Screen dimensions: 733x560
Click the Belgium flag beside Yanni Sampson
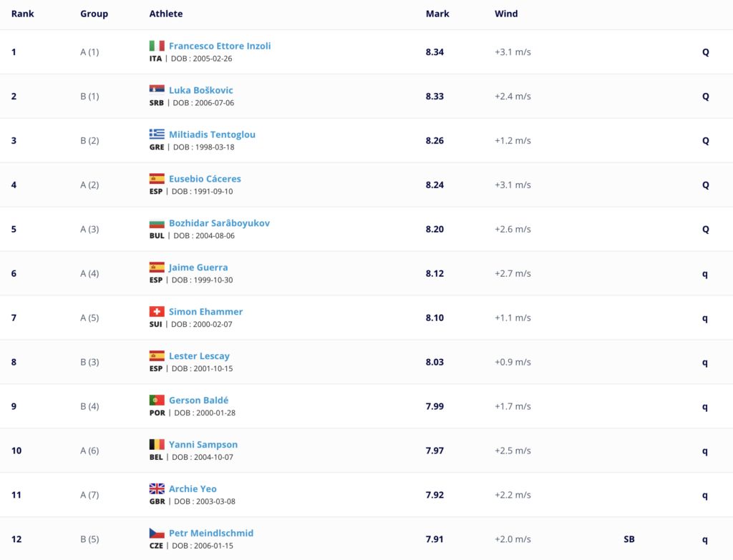pos(157,444)
